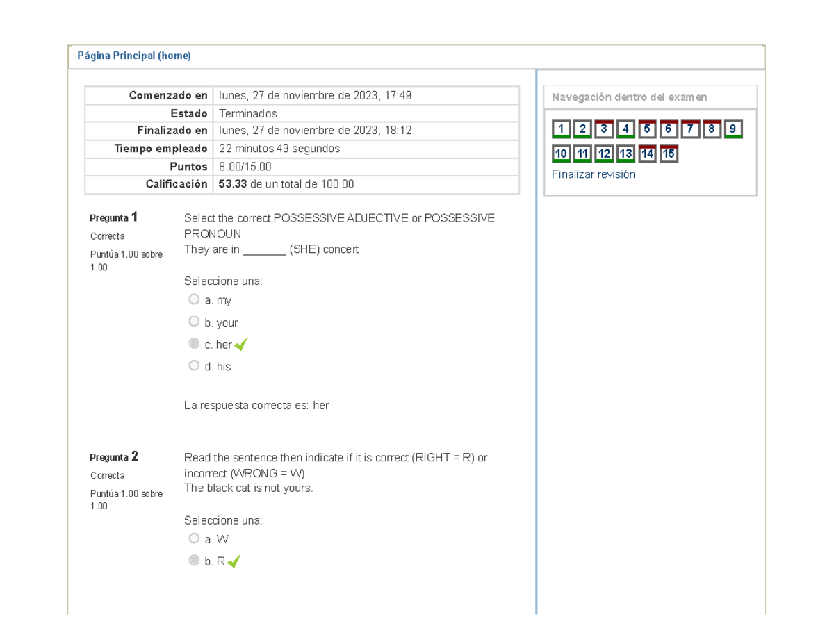This screenshot has width=834, height=644.
Task: Select radio option d. his
Action: click(x=194, y=365)
